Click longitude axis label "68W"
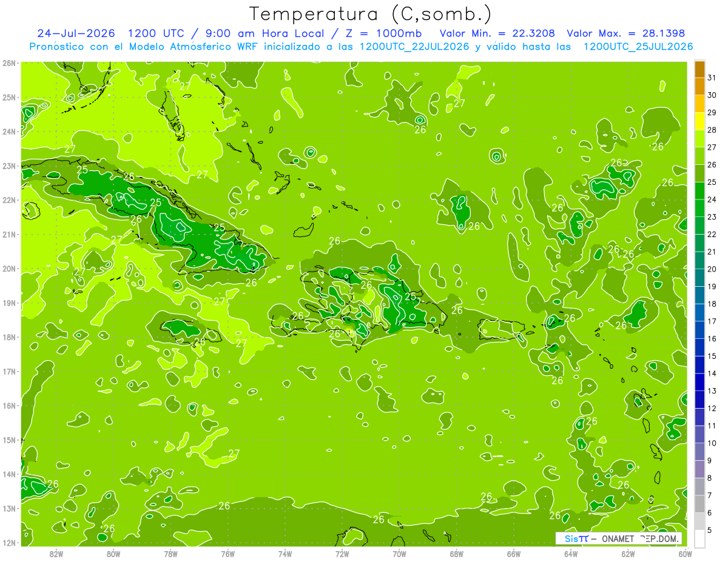728x562 pixels. (x=457, y=553)
